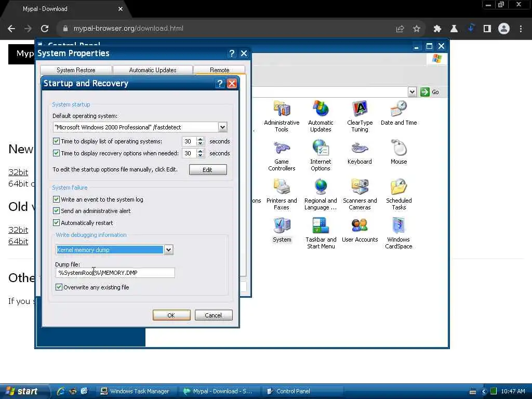This screenshot has width=532, height=399.
Task: Open the browser three-dot menu
Action: click(x=521, y=29)
